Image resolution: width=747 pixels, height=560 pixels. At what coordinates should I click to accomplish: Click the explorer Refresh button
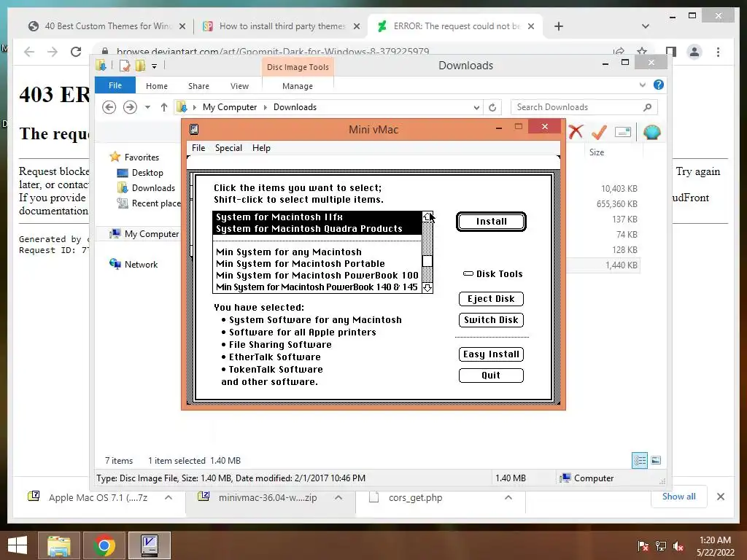tap(492, 108)
